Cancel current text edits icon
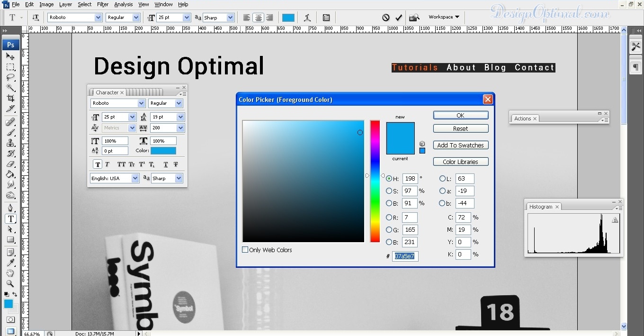 coord(386,18)
